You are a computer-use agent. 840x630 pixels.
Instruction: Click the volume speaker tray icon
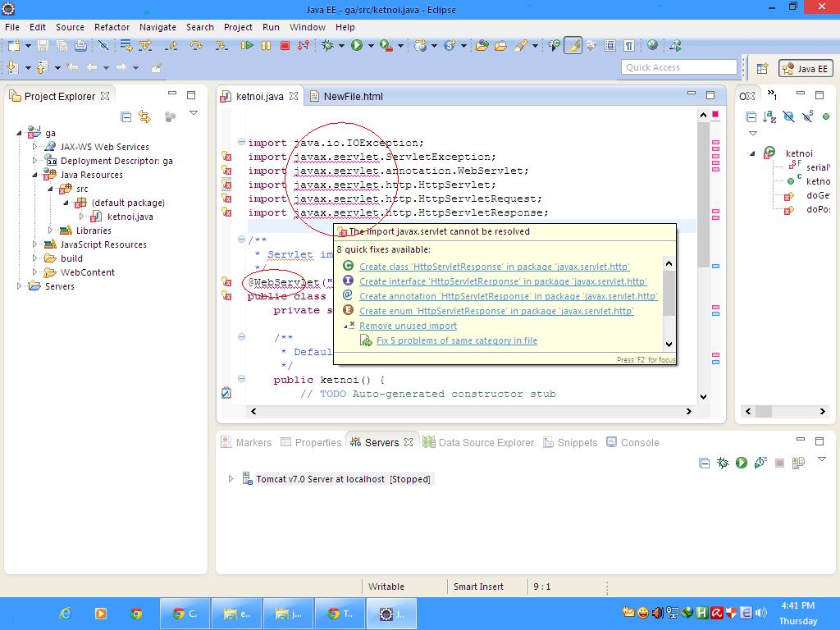[x=760, y=613]
